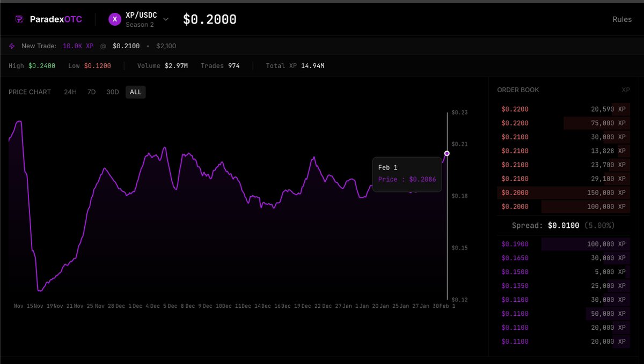Click the High $0.2400 stat
The image size is (644, 364).
pos(32,66)
